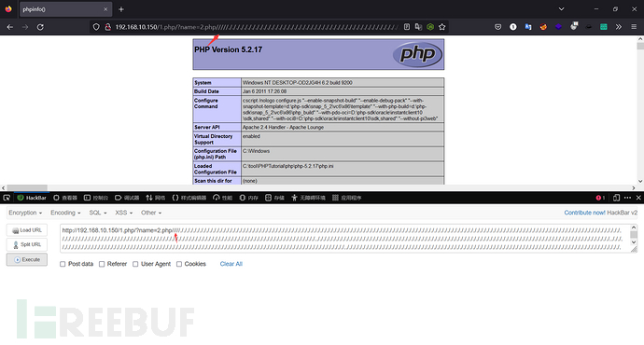Open a new browser tab
The width and height of the screenshot is (644, 345).
[120, 9]
